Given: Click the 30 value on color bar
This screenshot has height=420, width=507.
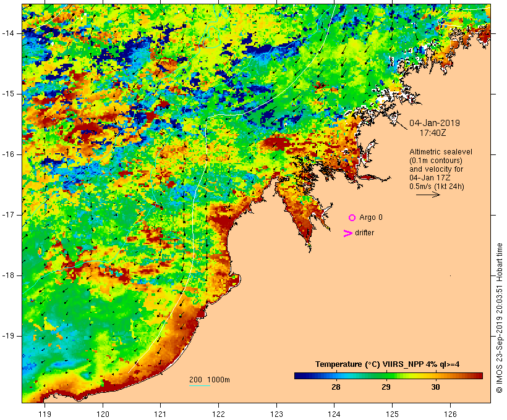Looking at the screenshot, I should pos(435,387).
